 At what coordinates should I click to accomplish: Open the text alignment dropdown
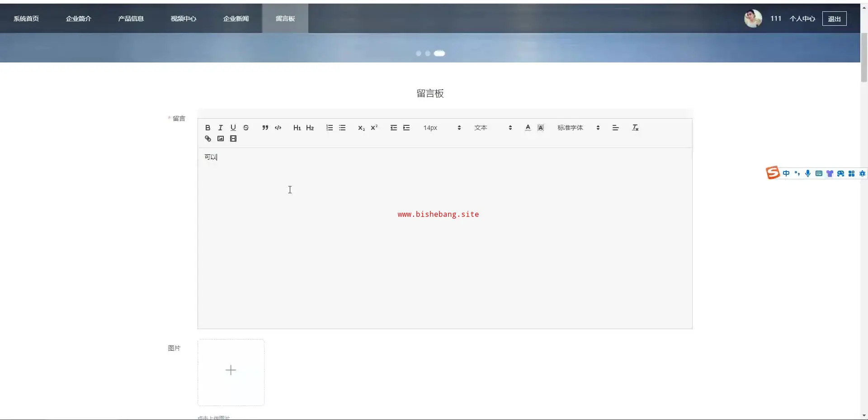click(615, 128)
